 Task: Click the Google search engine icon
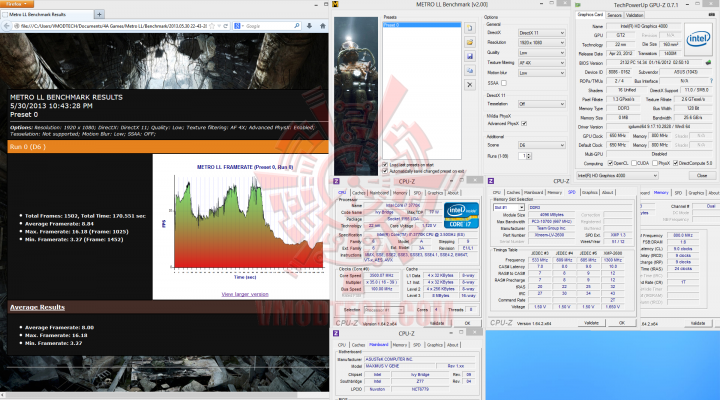[237, 26]
